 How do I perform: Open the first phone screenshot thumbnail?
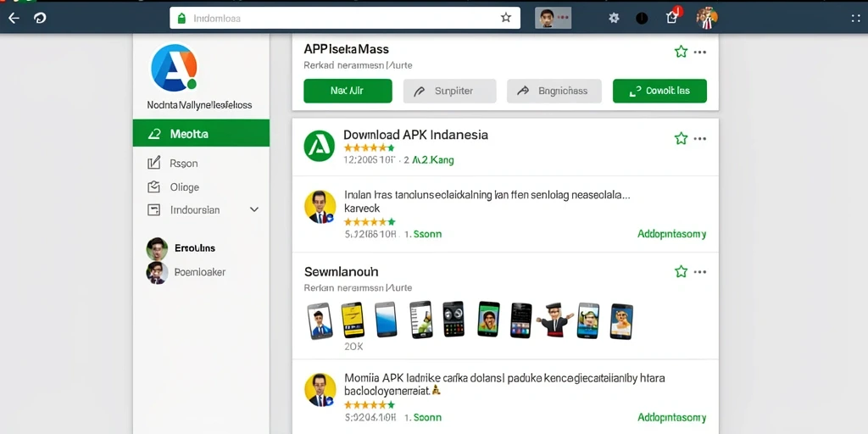[x=320, y=321]
